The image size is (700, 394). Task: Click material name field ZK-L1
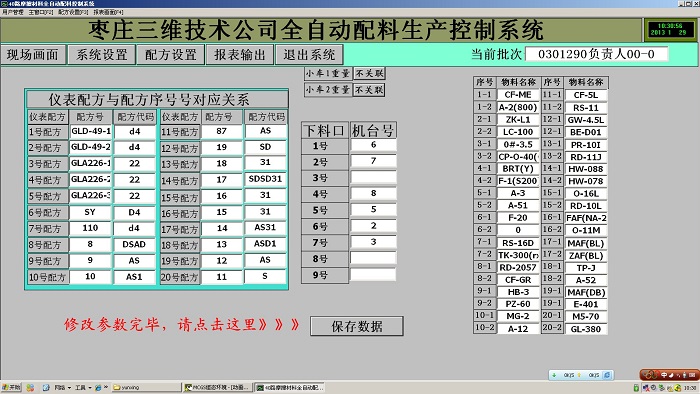tap(518, 120)
